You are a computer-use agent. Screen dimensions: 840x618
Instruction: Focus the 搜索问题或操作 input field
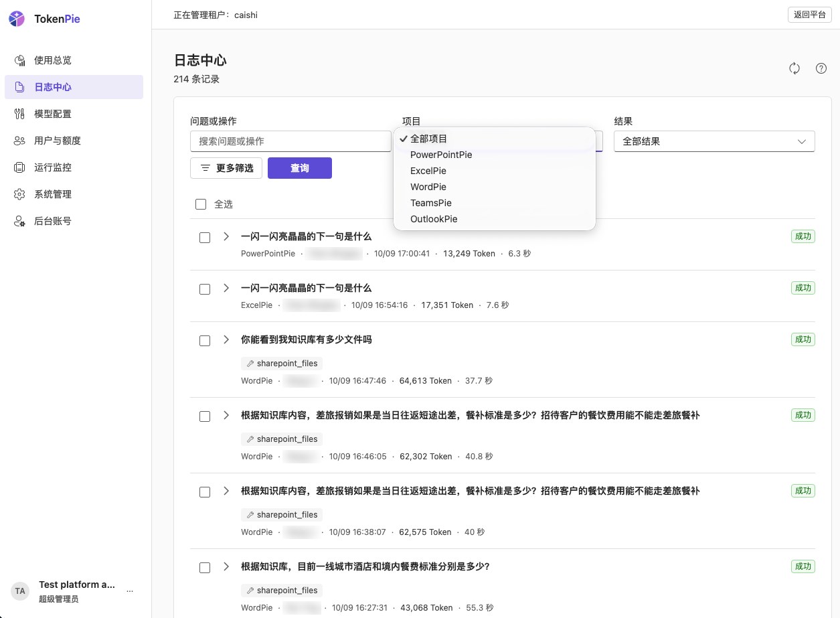coord(290,141)
